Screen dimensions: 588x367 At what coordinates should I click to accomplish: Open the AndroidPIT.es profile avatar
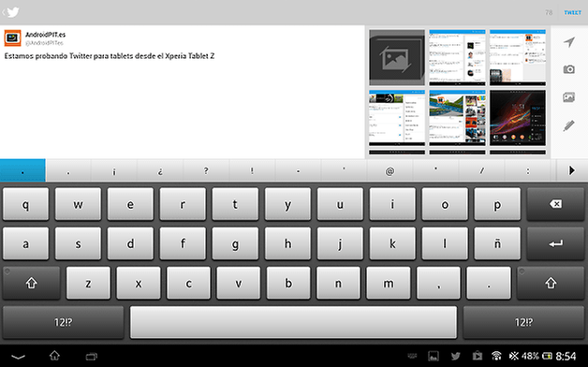[x=12, y=38]
